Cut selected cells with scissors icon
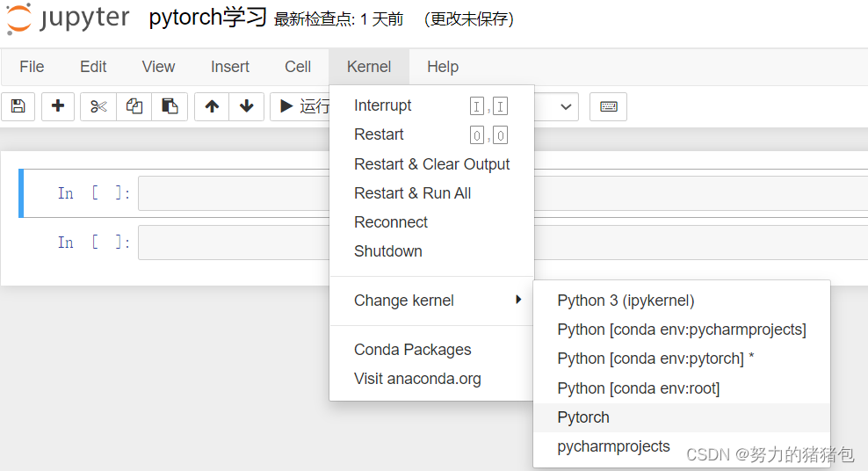This screenshot has height=471, width=868. [98, 106]
